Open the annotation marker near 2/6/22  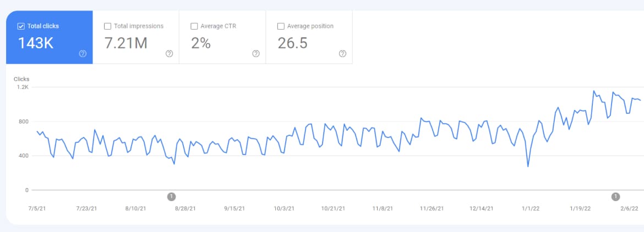[x=615, y=196]
